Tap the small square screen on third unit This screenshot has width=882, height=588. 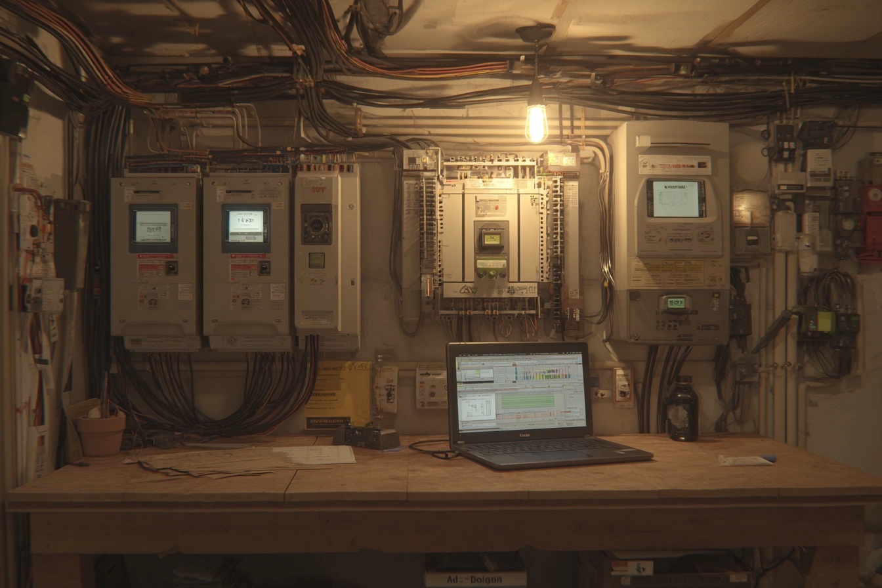pos(316,260)
